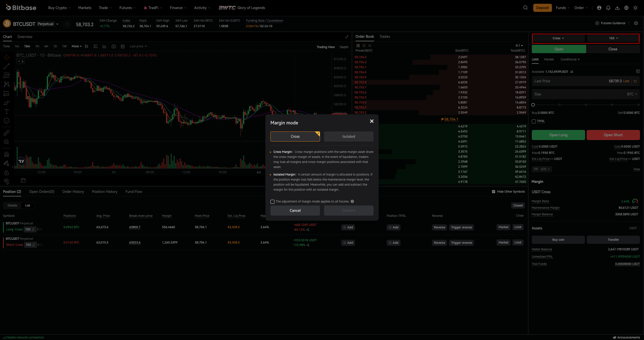
Task: Toggle lock all drawing tools
Action: (x=7, y=173)
